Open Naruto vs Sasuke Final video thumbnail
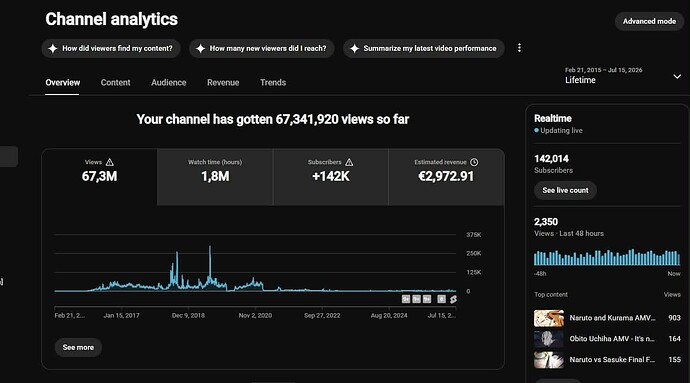The width and height of the screenshot is (690, 383). click(x=549, y=360)
